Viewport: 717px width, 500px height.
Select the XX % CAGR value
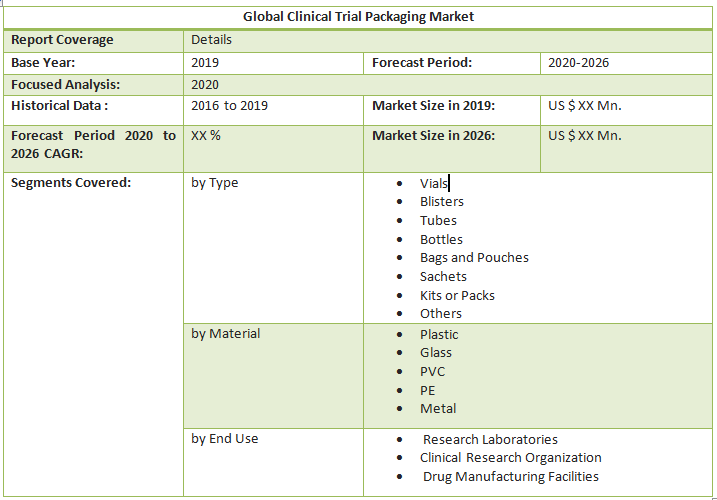pos(206,136)
